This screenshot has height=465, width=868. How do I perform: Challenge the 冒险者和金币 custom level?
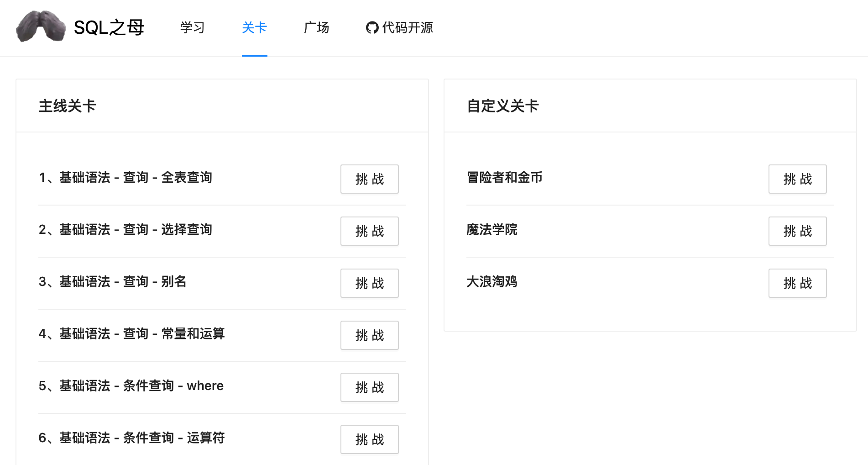[x=797, y=179]
